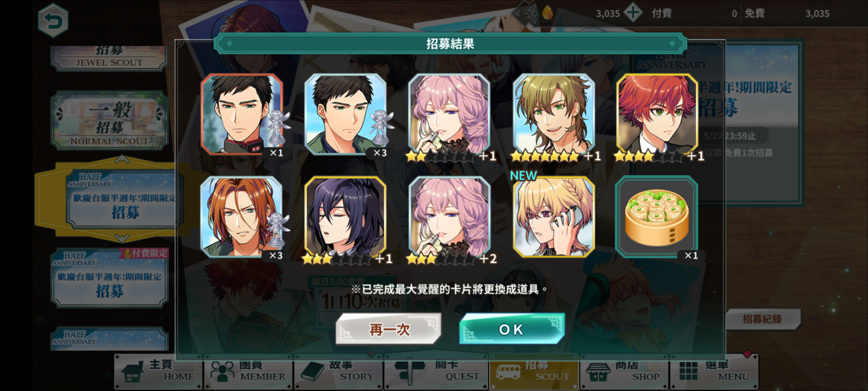View the red-haired four-star card
The image size is (868, 391).
[x=657, y=115]
